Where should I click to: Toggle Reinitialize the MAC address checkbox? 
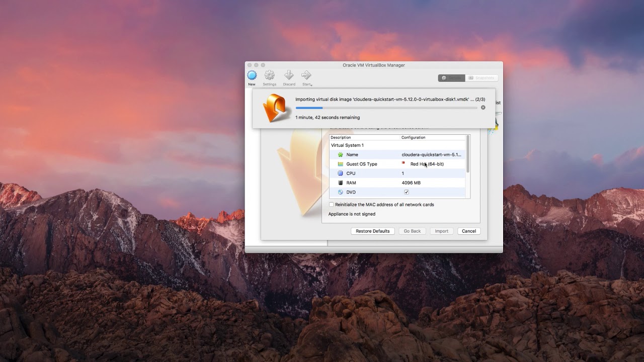[331, 205]
